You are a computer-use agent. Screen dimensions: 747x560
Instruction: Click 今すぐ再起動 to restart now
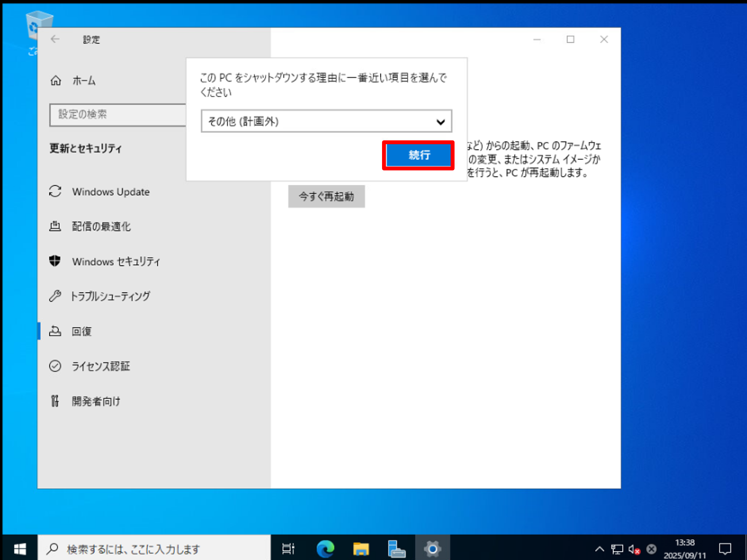tap(326, 196)
